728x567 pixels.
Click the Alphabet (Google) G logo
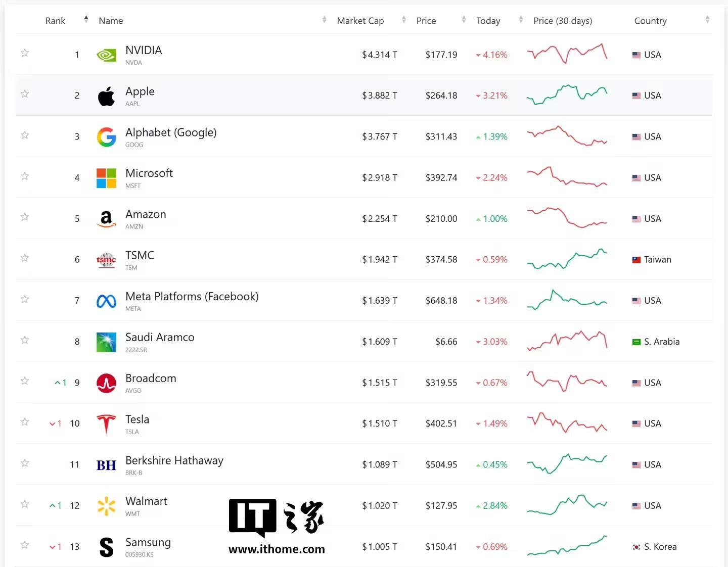[106, 136]
